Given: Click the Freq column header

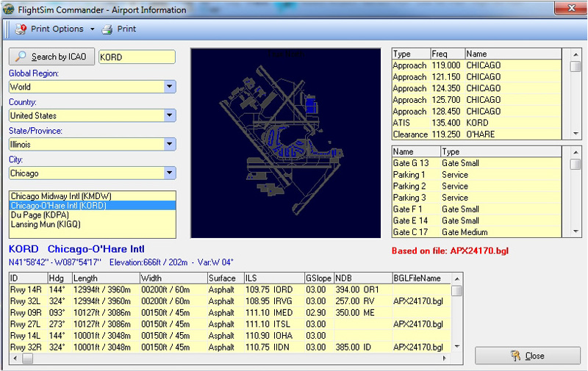Looking at the screenshot, I should pyautogui.click(x=448, y=54).
